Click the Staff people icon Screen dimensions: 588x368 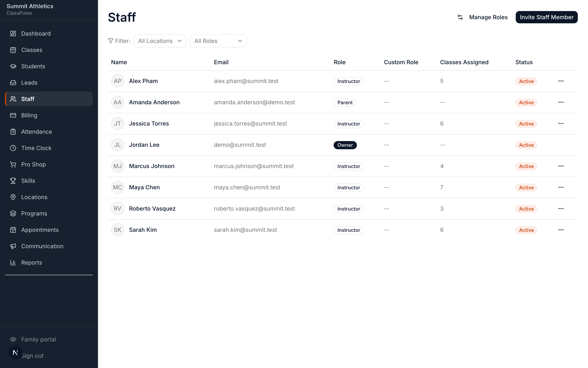click(x=13, y=99)
